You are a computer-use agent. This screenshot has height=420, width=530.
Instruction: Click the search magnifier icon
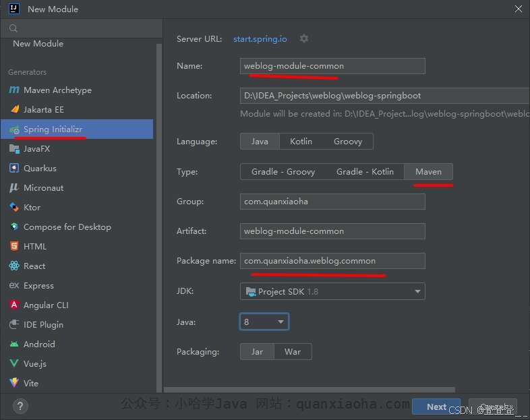coord(13,28)
